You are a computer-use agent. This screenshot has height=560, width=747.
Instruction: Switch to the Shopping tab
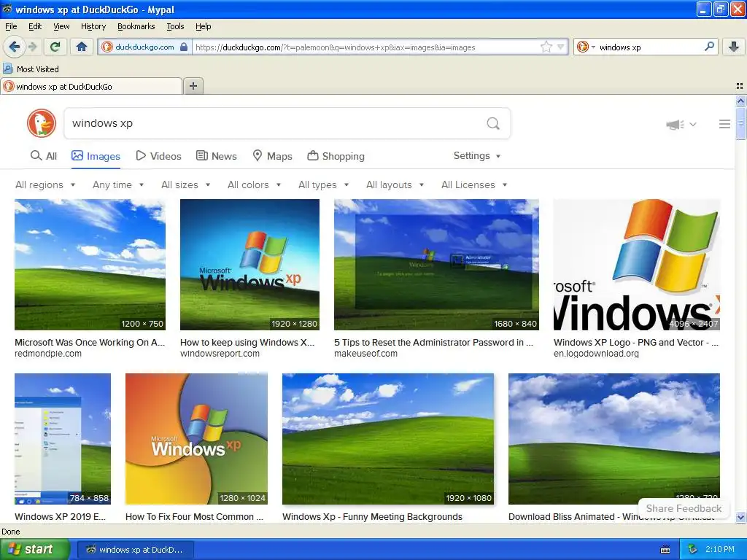click(336, 156)
